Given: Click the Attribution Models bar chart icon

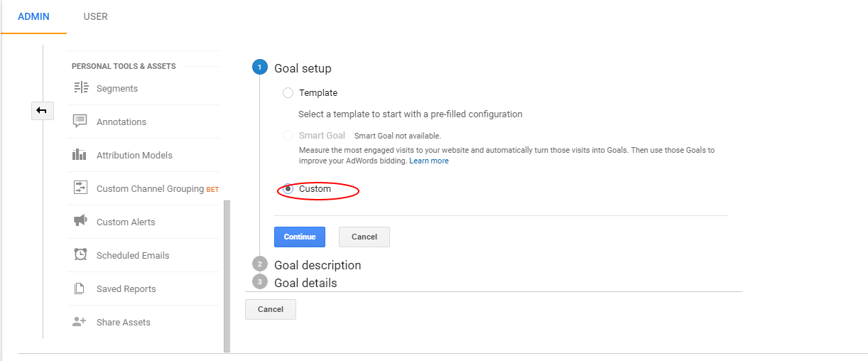Looking at the screenshot, I should (x=80, y=155).
